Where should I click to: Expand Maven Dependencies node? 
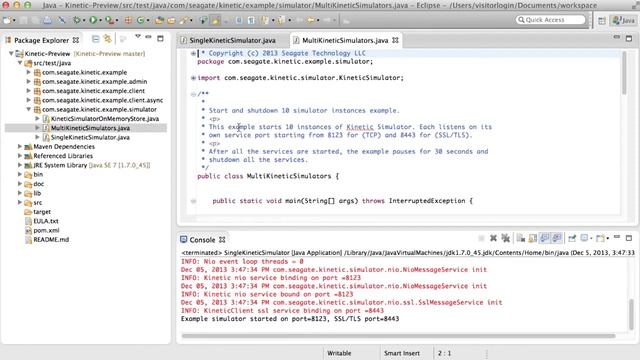point(20,146)
